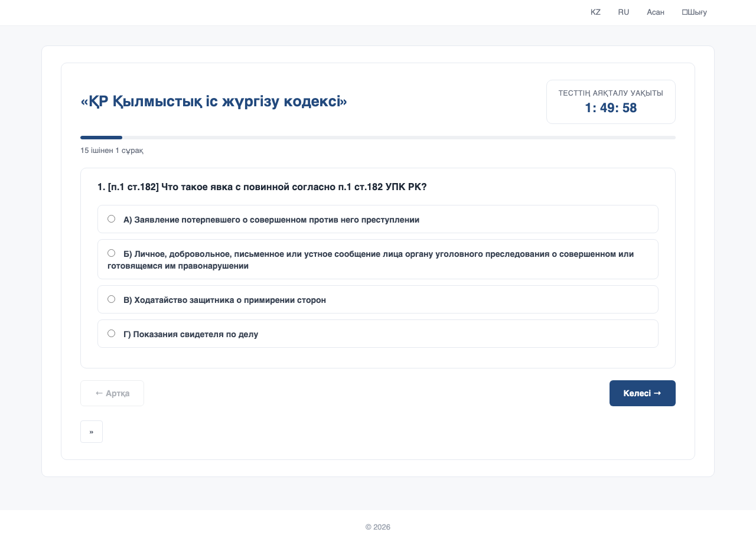Click the 'ТЕСТТІҢ АЯҚТАЛУ УАҚЫТЫ' label
The image size is (756, 545).
click(x=611, y=93)
